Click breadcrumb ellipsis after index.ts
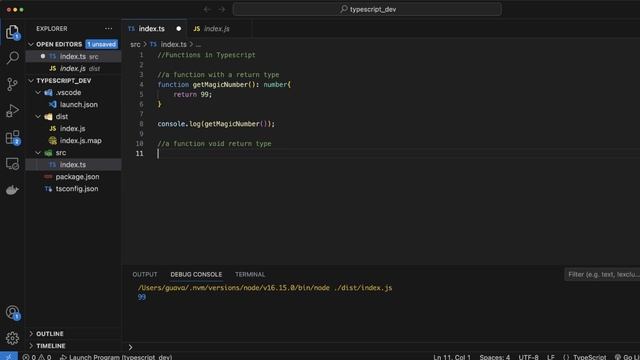Viewport: 640px width, 360px height. click(198, 44)
